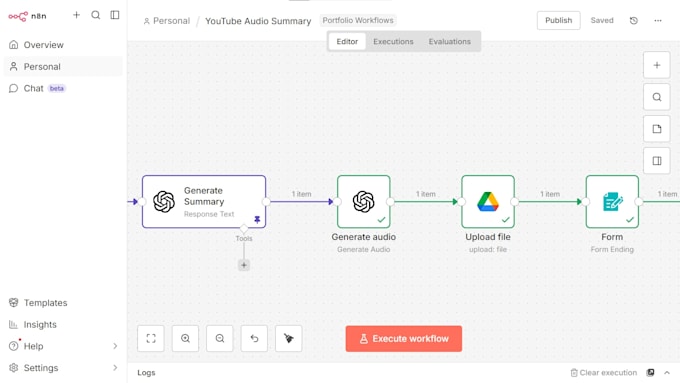Screen dimensions: 680x383
Task: Open the three-dot workflow options menu
Action: [658, 20]
